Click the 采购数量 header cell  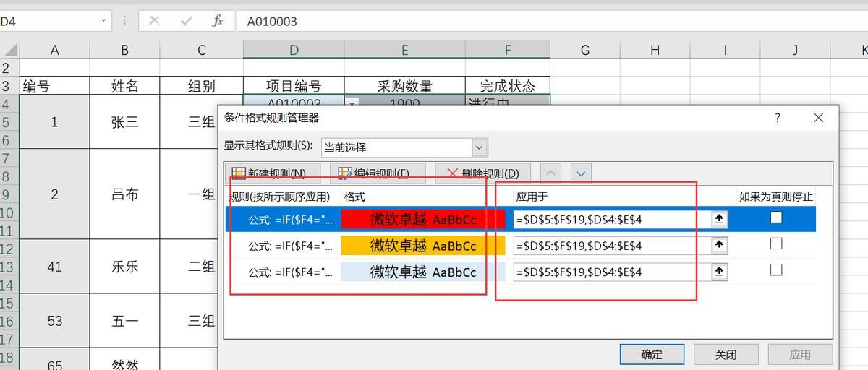click(404, 86)
